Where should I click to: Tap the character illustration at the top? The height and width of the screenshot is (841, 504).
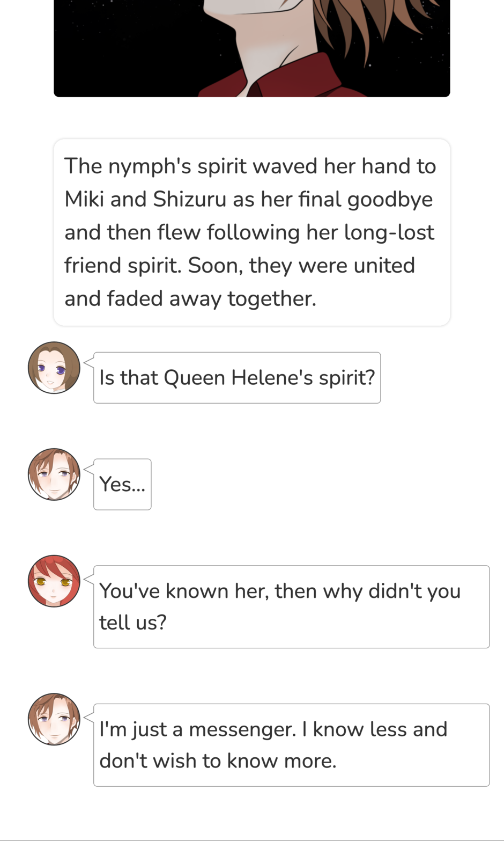[x=252, y=48]
